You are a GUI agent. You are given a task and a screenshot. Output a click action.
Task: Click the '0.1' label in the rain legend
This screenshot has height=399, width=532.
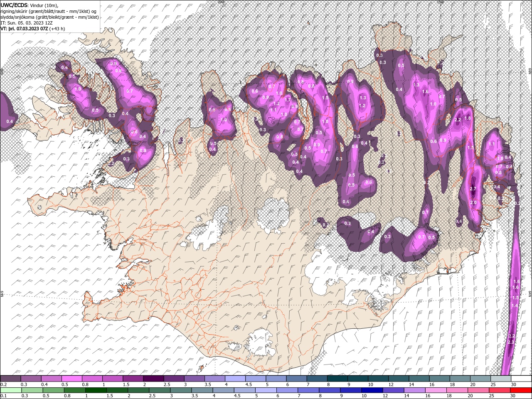pos(4,396)
